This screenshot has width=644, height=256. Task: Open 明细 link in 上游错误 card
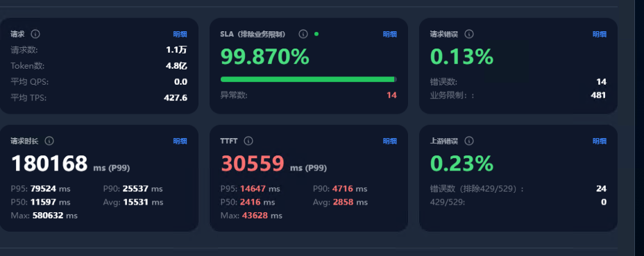[599, 142]
